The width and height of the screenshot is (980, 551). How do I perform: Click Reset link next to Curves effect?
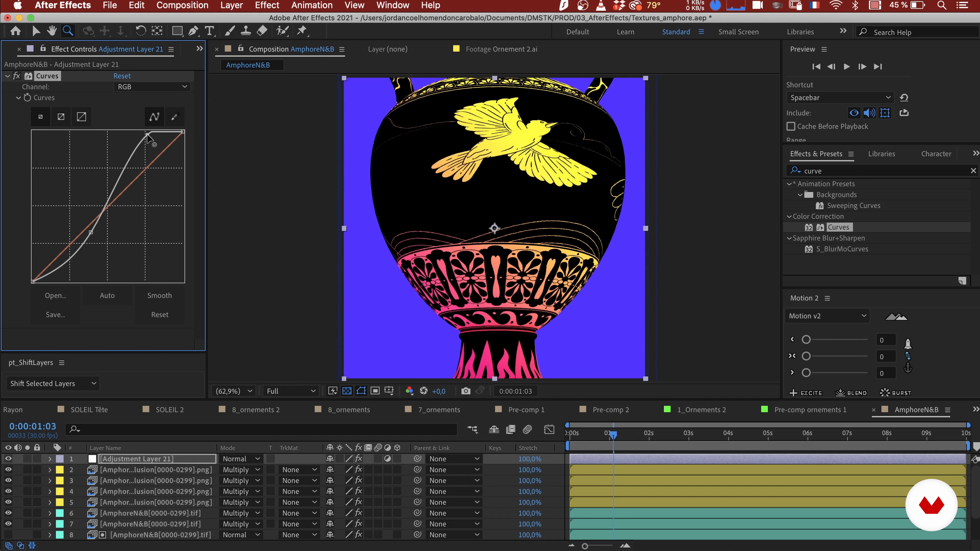point(122,76)
